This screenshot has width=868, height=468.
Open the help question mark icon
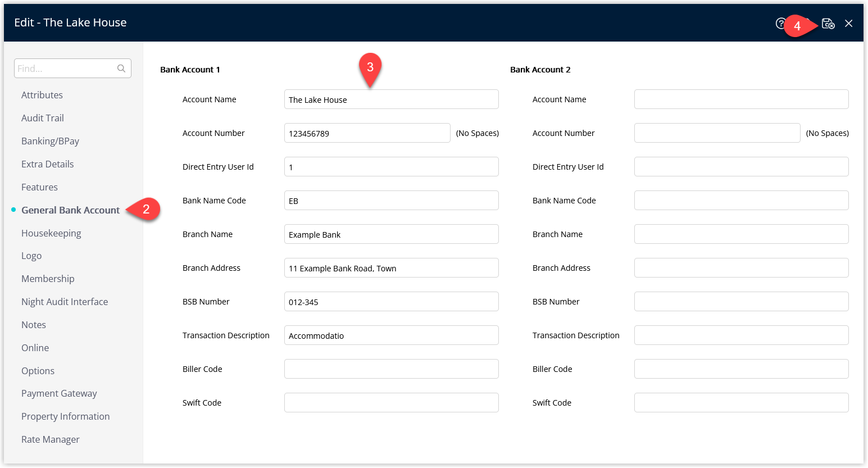[x=780, y=24]
